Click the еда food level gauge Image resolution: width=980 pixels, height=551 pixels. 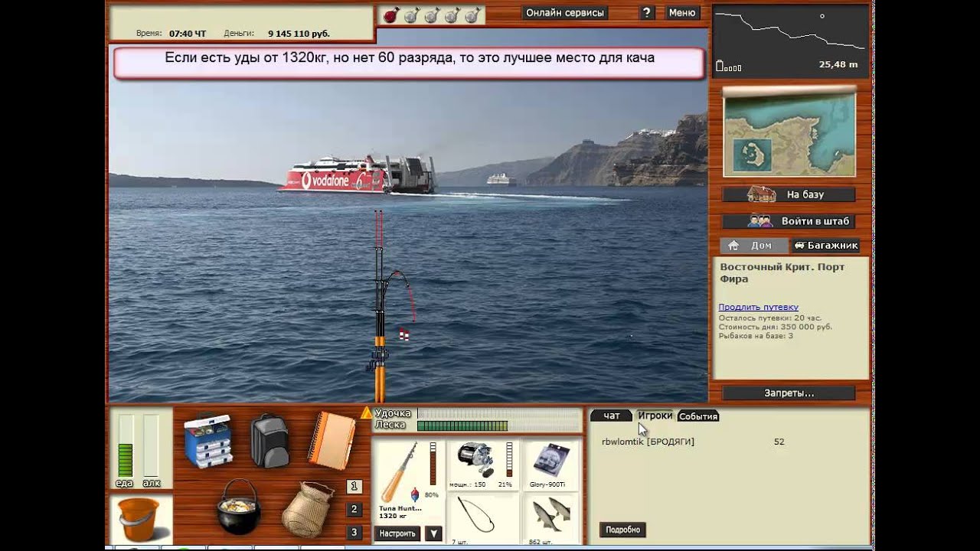[x=125, y=446]
